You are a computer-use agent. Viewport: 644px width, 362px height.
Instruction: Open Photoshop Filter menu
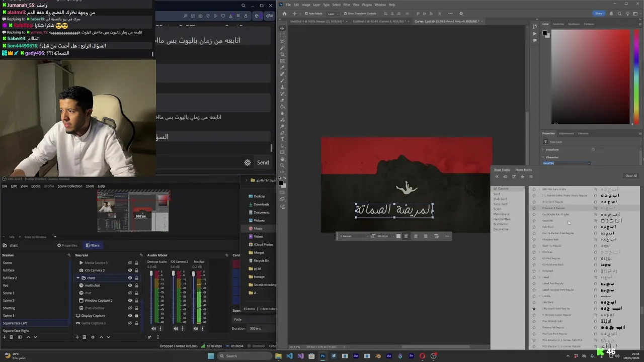point(347,5)
